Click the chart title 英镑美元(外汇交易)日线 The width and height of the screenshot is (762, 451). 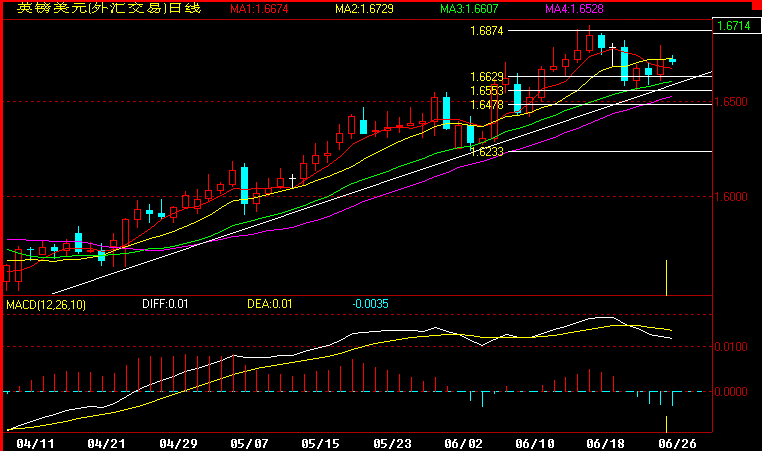point(109,8)
